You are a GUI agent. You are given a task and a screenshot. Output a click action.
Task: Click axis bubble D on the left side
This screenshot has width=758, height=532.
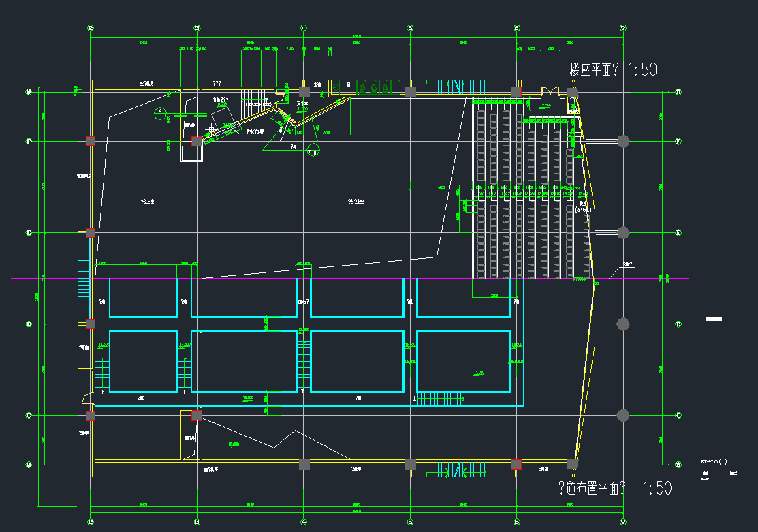pyautogui.click(x=29, y=324)
